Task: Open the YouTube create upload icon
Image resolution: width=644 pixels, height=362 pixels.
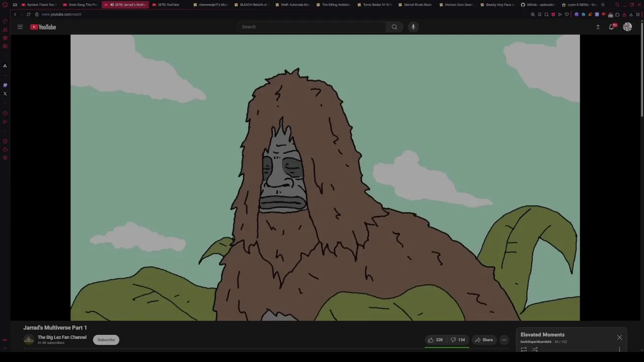Action: click(598, 27)
